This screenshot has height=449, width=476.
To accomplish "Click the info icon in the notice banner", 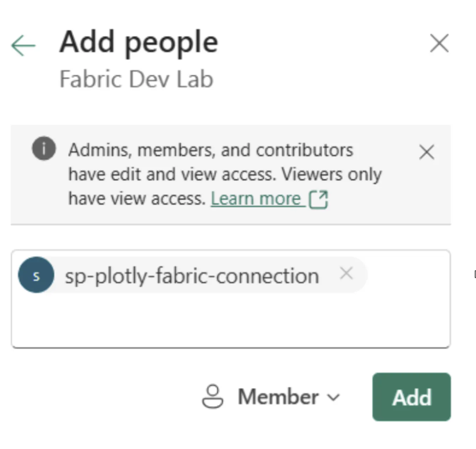I will click(44, 149).
